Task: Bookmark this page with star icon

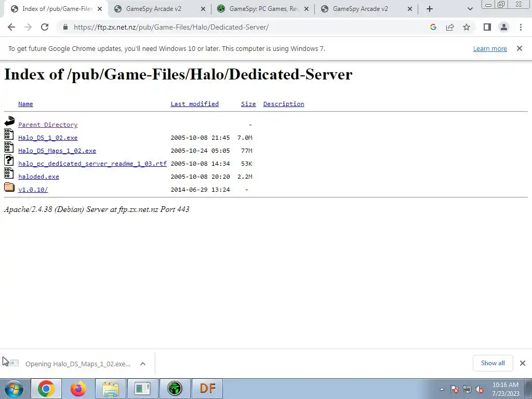Action: click(x=467, y=27)
